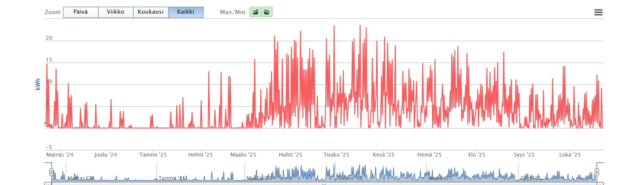644x185 pixels.
Task: Select the Kaikki zoom option
Action: [186, 12]
